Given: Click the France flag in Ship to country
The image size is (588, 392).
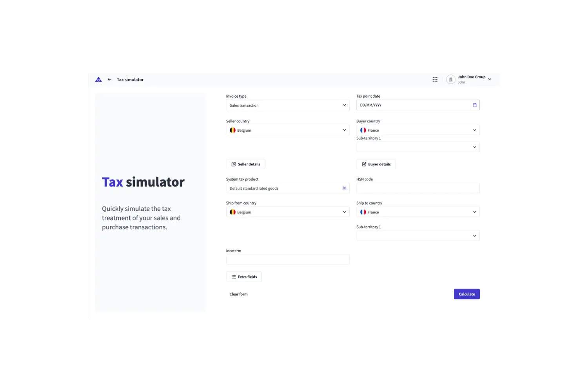Looking at the screenshot, I should pyautogui.click(x=363, y=212).
